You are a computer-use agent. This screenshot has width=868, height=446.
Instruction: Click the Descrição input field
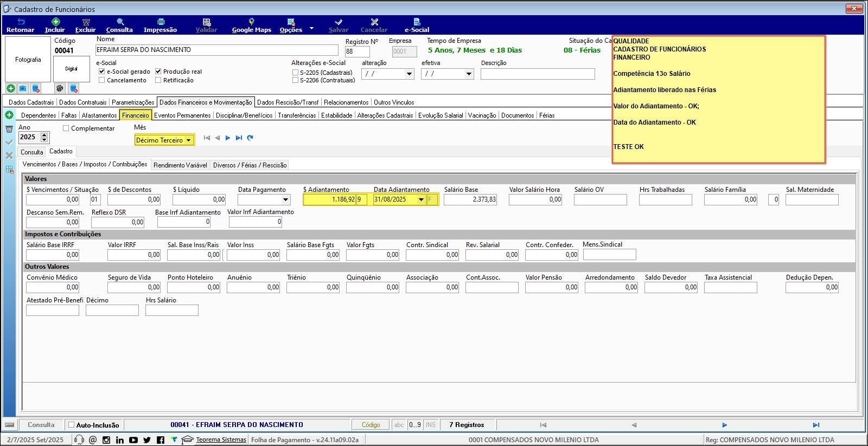(538, 74)
